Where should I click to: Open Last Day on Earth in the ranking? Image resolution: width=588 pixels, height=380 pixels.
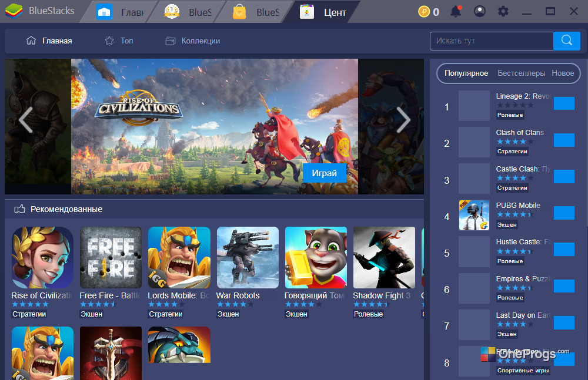(x=523, y=315)
